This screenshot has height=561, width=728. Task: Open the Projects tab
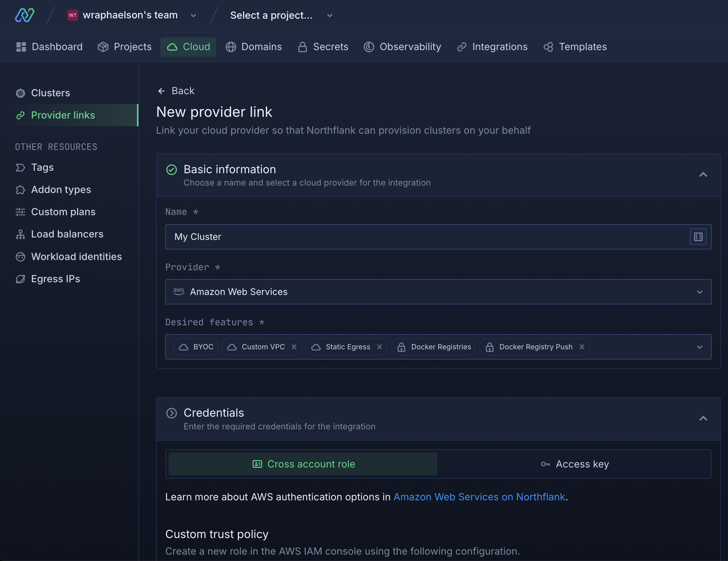(x=125, y=47)
